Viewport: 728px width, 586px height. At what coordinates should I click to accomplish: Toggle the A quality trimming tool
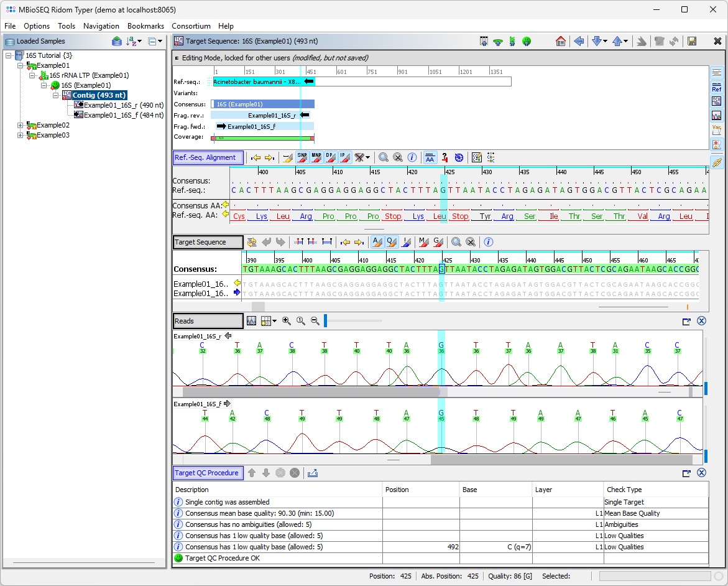tap(377, 242)
